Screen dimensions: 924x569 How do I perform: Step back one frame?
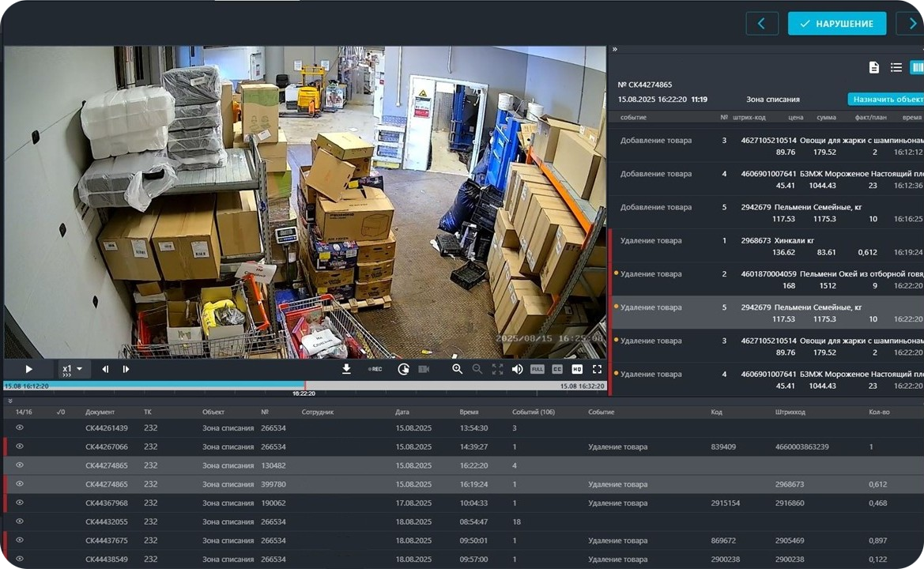pyautogui.click(x=105, y=369)
